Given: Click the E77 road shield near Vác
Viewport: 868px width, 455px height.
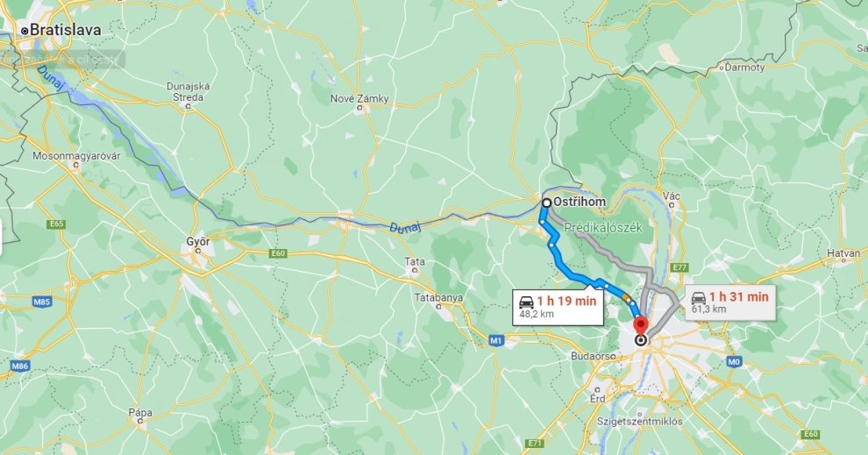Looking at the screenshot, I should pos(679,268).
